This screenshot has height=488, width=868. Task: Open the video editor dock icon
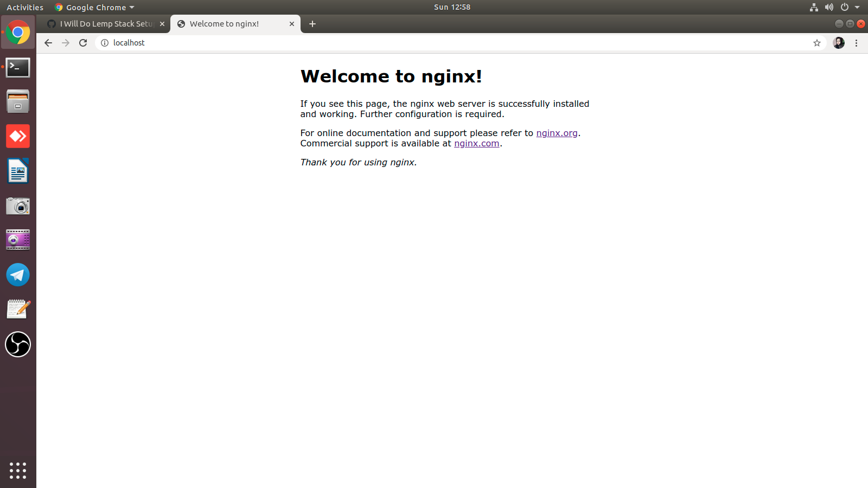[x=18, y=240]
